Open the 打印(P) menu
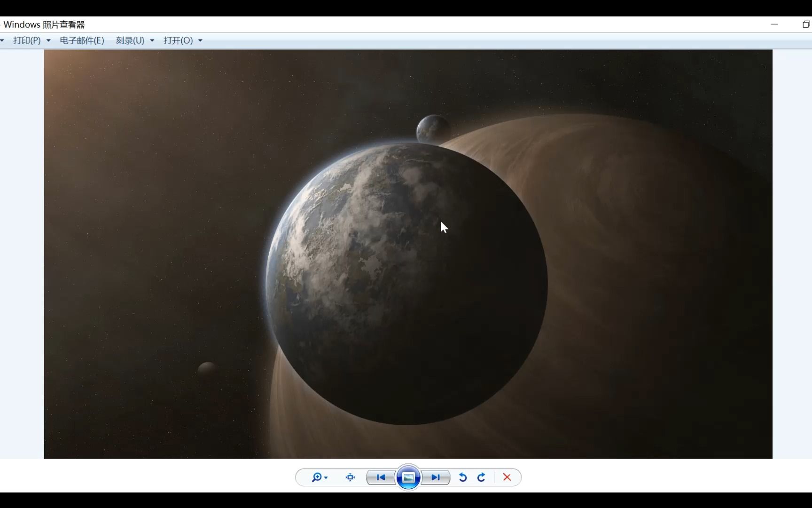The width and height of the screenshot is (812, 508). click(x=27, y=40)
